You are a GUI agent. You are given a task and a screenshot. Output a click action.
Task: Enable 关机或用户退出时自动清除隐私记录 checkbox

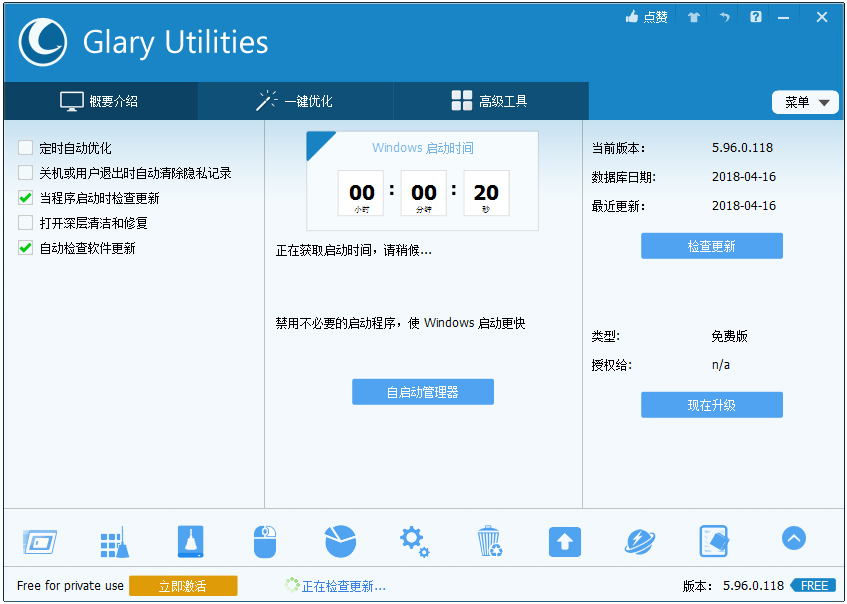(25, 173)
